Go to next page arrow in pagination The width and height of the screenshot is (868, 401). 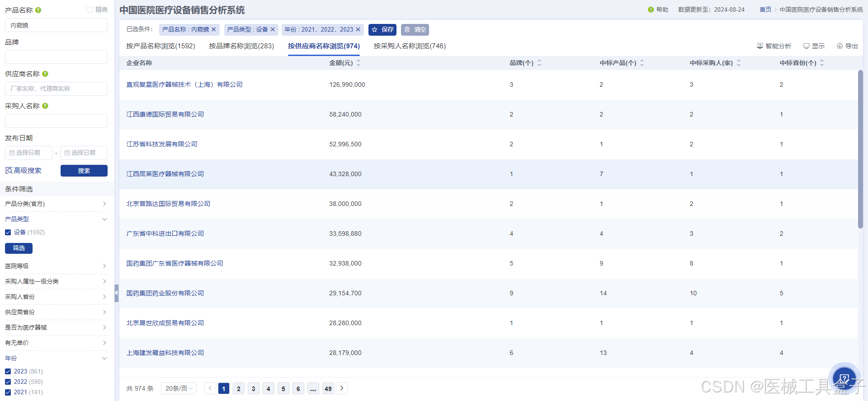pos(342,388)
